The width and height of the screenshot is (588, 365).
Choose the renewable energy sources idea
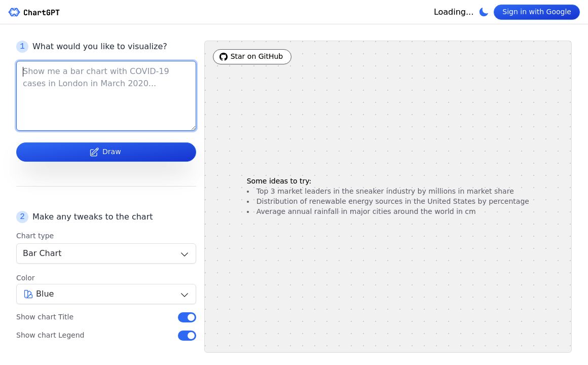(392, 201)
